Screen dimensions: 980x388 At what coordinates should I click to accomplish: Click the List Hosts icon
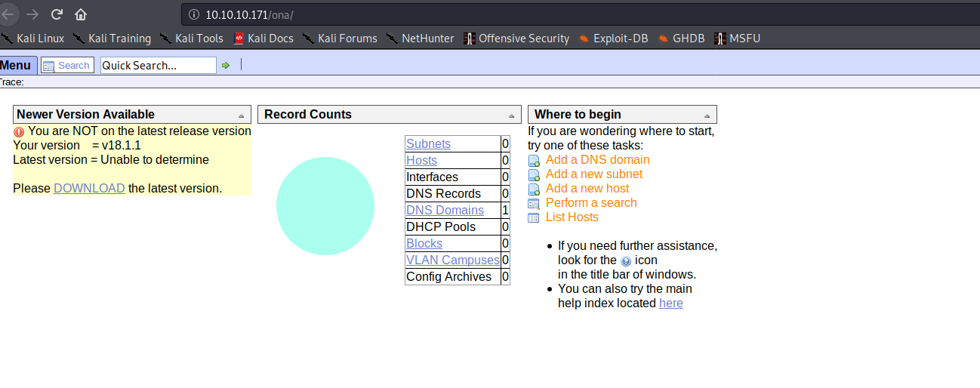(x=534, y=217)
